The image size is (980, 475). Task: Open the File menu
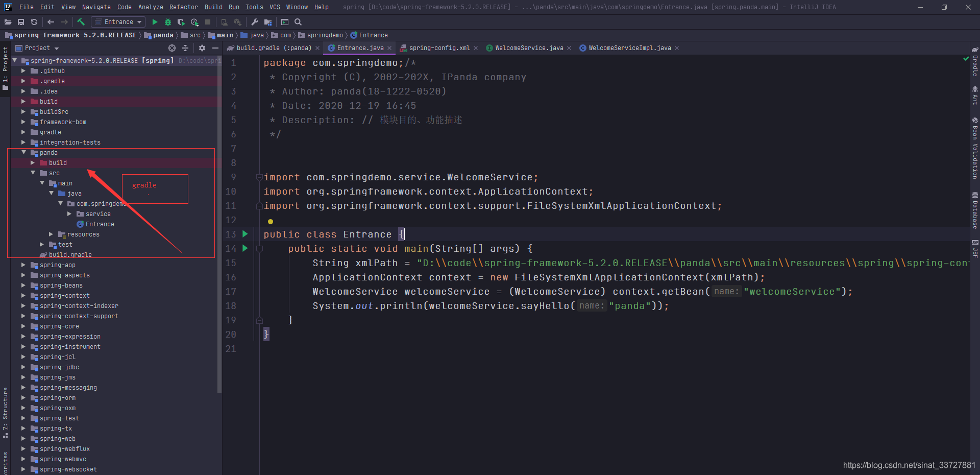[x=26, y=7]
